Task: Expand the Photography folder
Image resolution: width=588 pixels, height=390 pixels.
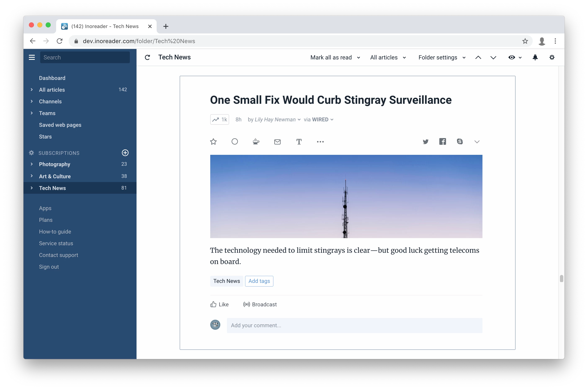Action: (32, 164)
